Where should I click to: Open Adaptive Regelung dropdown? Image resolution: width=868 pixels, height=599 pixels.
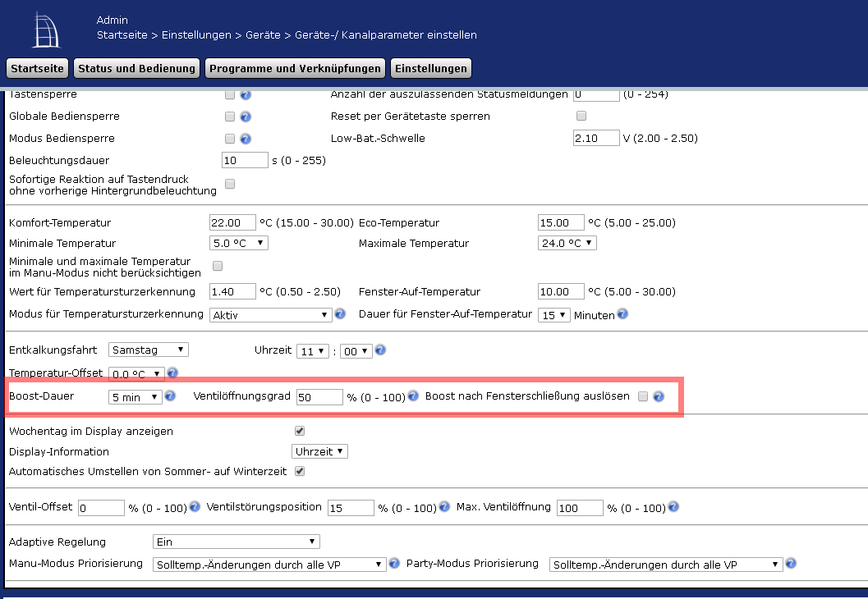click(x=237, y=542)
